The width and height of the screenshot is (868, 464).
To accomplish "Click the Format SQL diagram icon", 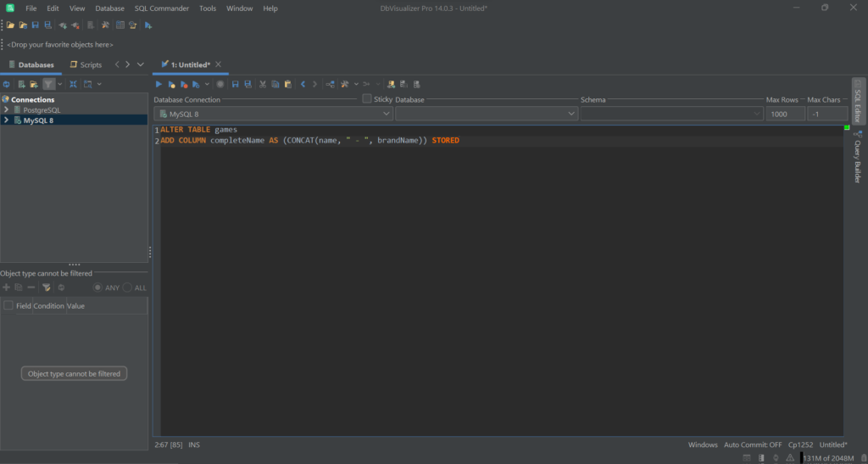I will pos(330,84).
